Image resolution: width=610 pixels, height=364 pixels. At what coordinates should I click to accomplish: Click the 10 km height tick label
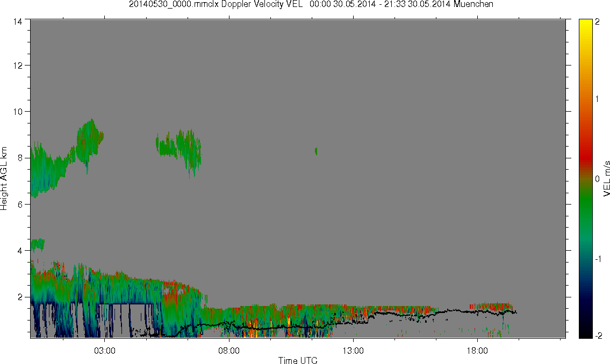(18, 112)
